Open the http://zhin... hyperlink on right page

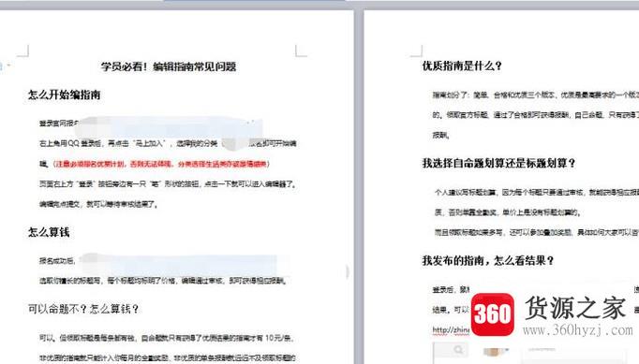(451, 329)
